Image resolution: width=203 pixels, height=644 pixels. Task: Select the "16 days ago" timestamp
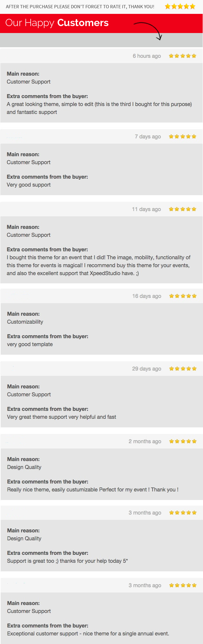point(147,296)
